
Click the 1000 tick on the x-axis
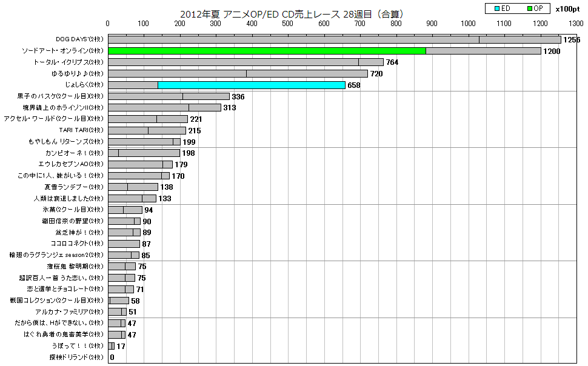tap(469, 24)
